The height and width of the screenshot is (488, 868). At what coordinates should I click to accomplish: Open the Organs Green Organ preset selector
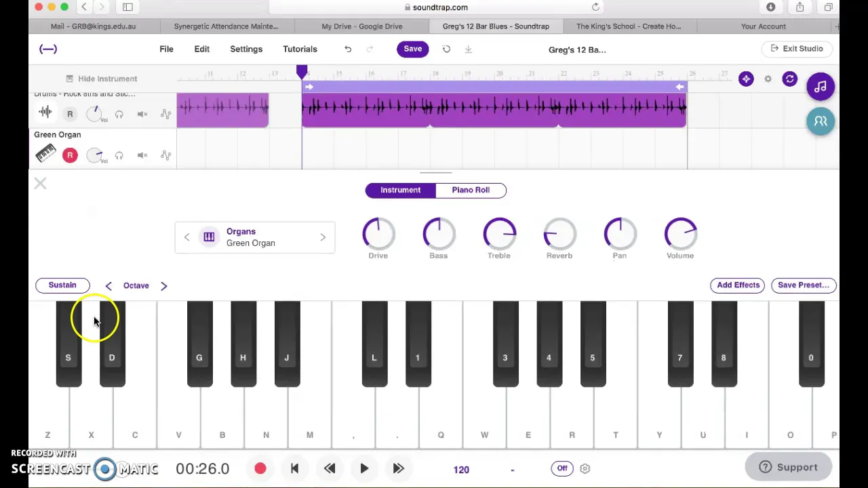click(x=254, y=237)
